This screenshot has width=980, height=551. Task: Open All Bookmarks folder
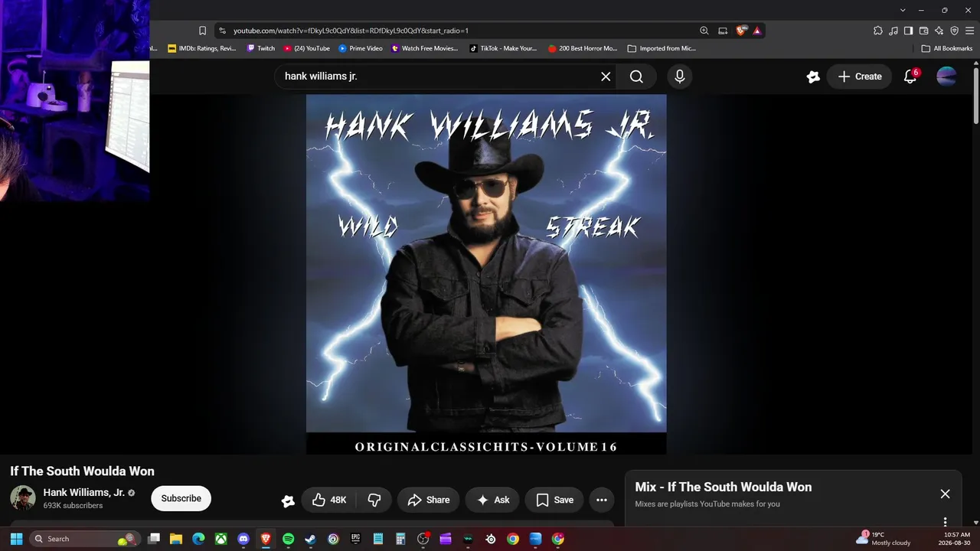coord(947,48)
